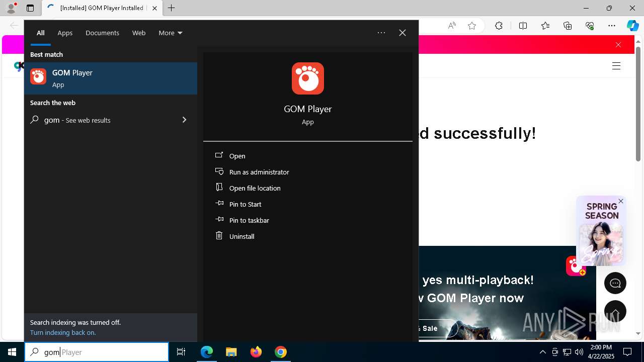Open Copilot sidebar icon
The width and height of the screenshot is (644, 362).
(633, 26)
